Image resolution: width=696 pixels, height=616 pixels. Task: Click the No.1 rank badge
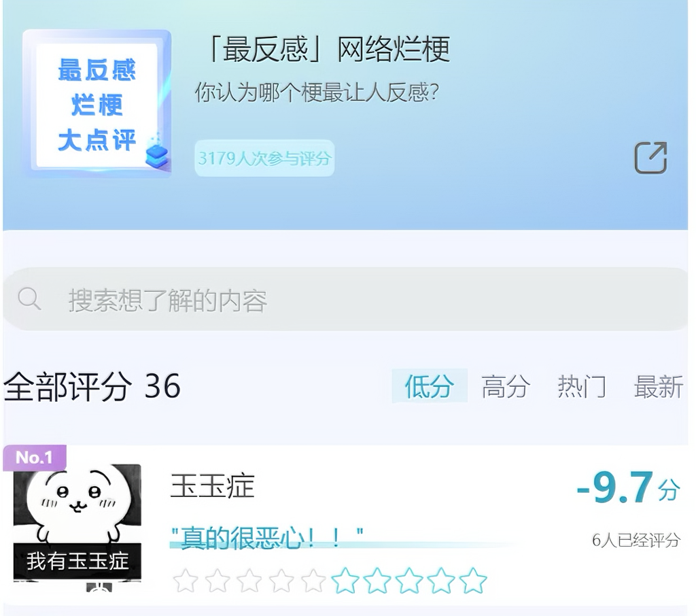[35, 457]
